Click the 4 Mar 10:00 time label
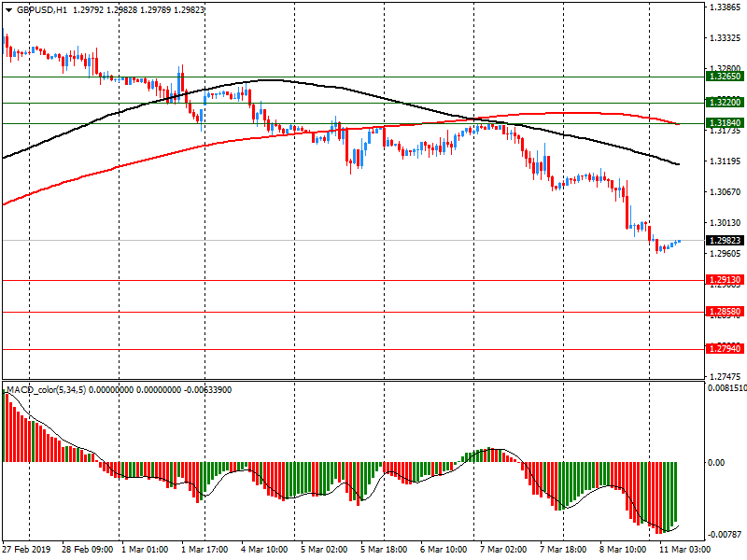 coord(264,550)
